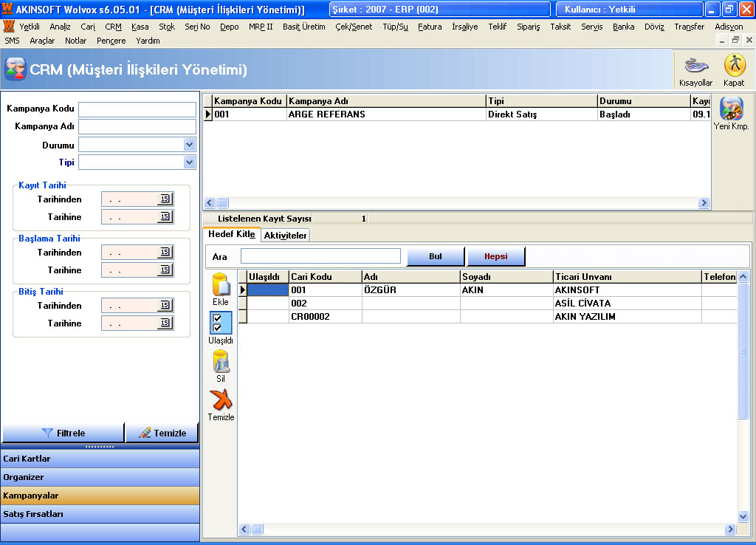Click the CR00002 cari kodu cell
The height and width of the screenshot is (545, 756).
coord(326,317)
